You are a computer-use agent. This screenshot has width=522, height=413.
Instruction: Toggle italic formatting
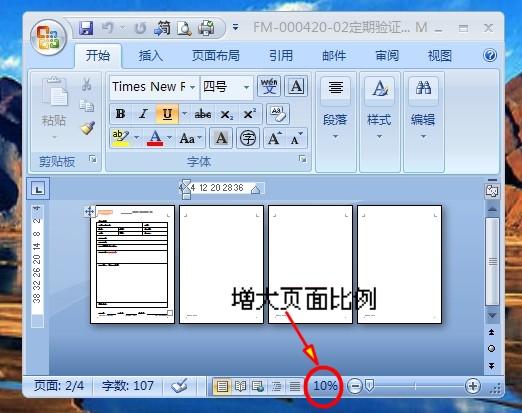point(144,114)
